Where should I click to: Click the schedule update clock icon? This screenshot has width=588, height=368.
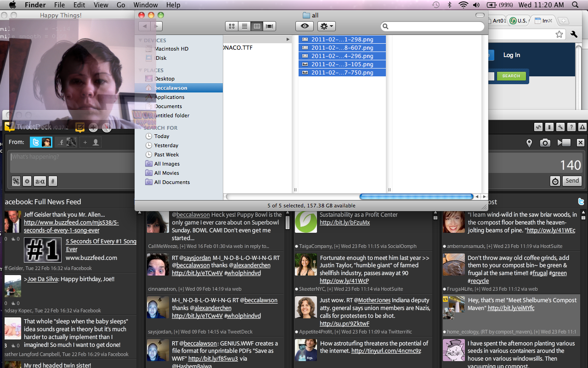[x=555, y=181]
